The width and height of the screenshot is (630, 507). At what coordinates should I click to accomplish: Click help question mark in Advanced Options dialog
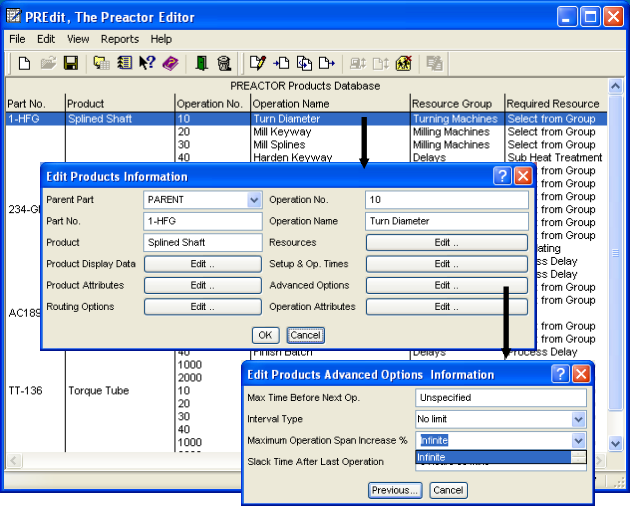[560, 374]
